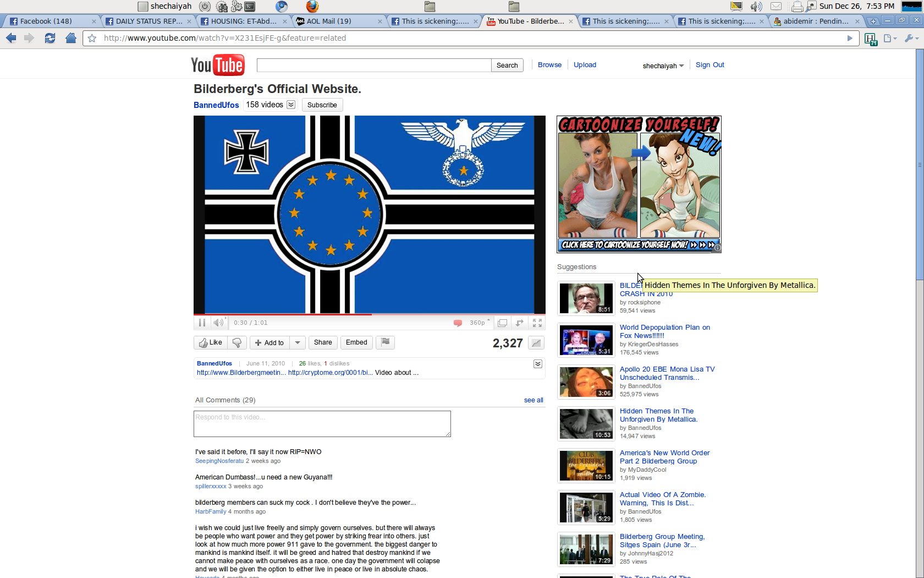Click the Cartoonize Yourself advertisement
The width and height of the screenshot is (924, 578).
[639, 184]
